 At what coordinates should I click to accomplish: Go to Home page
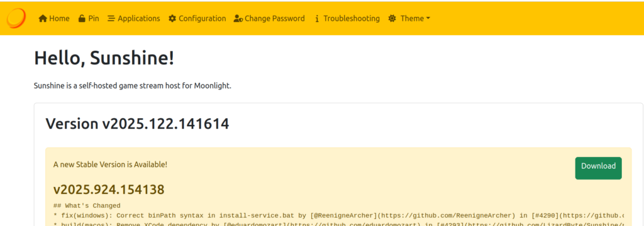pyautogui.click(x=54, y=18)
